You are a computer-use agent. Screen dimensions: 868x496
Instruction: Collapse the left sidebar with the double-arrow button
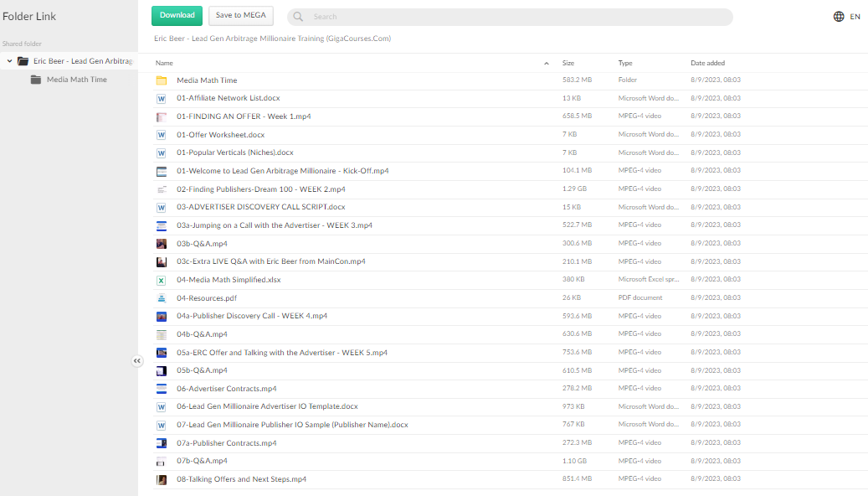click(137, 361)
